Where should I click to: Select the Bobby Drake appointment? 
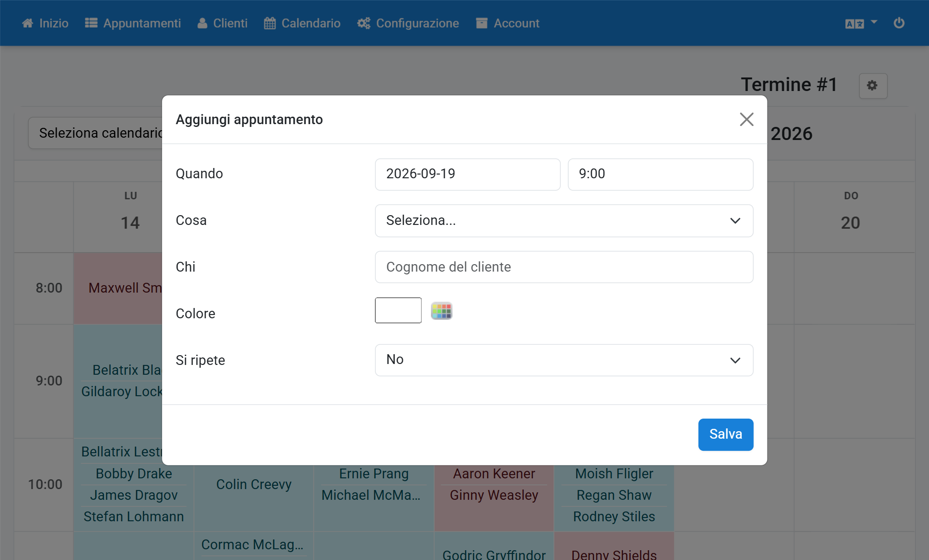tap(134, 474)
